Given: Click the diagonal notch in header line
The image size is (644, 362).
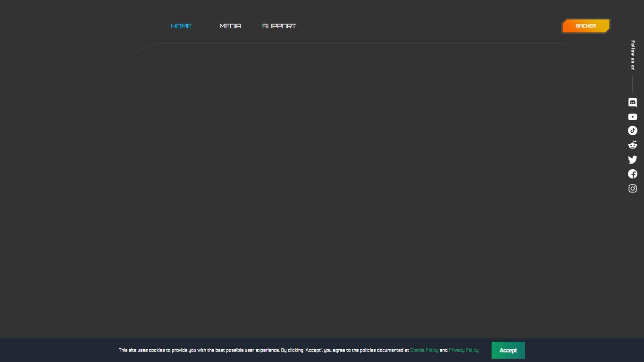Looking at the screenshot, I should pos(144,48).
